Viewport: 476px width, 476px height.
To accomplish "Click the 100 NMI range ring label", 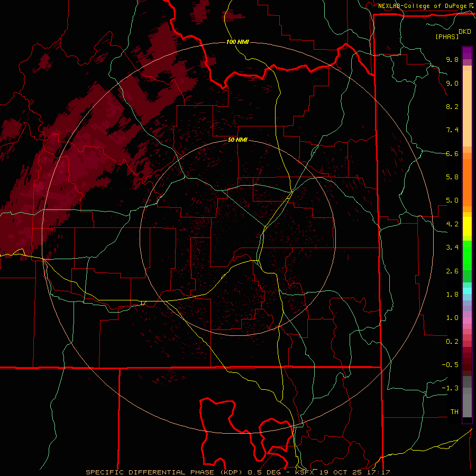I will (x=237, y=42).
